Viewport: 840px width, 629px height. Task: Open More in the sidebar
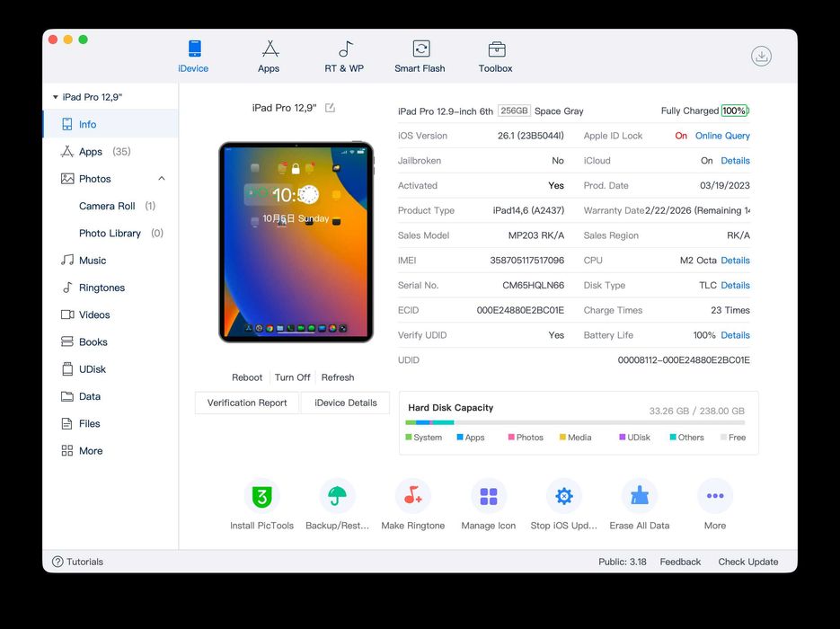pos(111,451)
